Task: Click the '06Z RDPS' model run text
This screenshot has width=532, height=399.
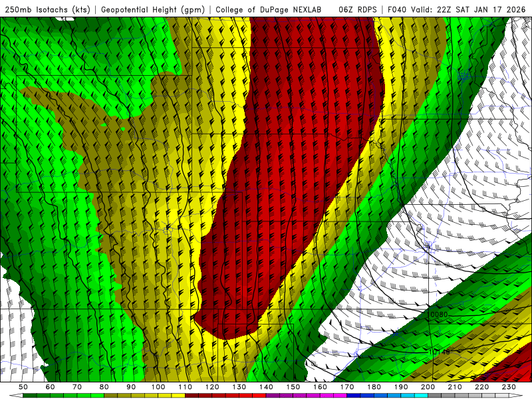Action: 357,9
